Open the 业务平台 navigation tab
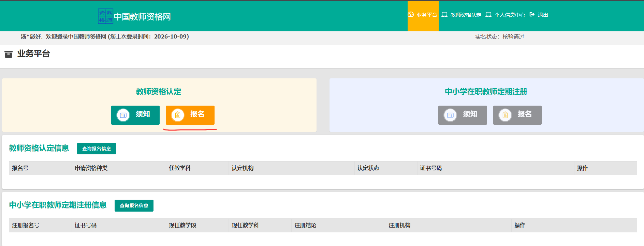644x246 pixels. (423, 16)
